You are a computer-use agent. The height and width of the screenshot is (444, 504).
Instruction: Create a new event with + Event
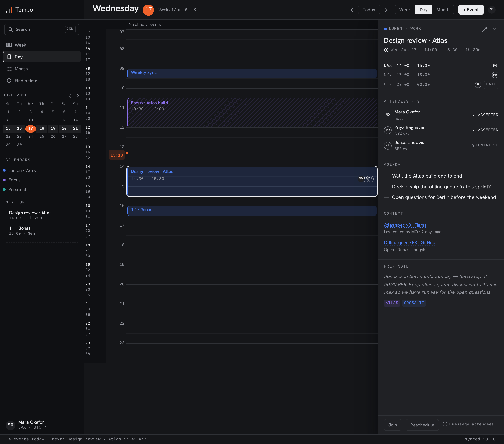[471, 10]
